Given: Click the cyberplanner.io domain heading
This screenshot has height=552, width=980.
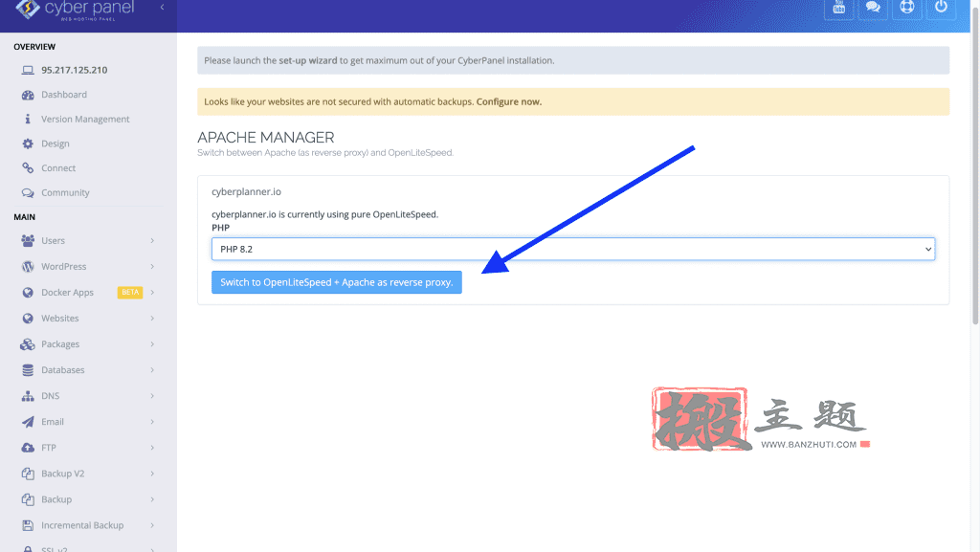Looking at the screenshot, I should (246, 191).
